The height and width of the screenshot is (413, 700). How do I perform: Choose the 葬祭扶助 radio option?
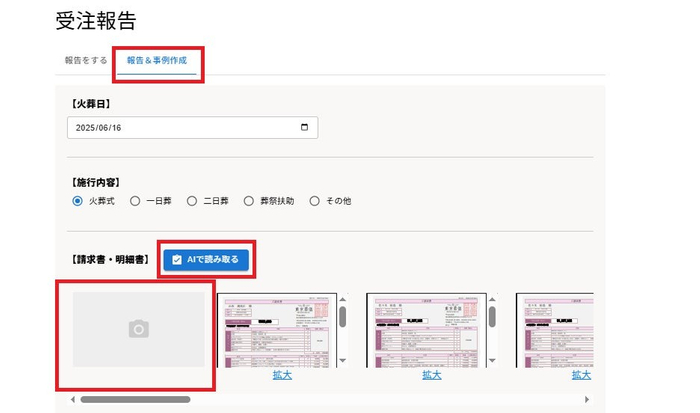[249, 201]
